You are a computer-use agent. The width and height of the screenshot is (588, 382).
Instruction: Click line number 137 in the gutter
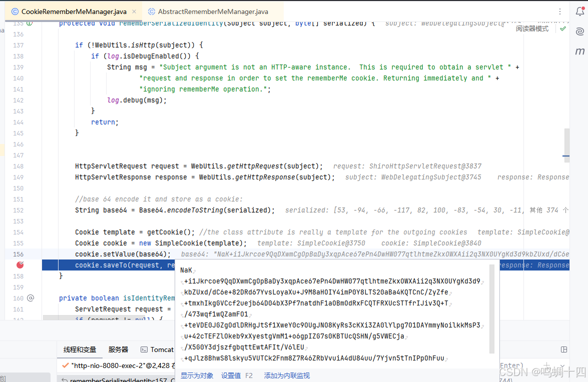[18, 45]
